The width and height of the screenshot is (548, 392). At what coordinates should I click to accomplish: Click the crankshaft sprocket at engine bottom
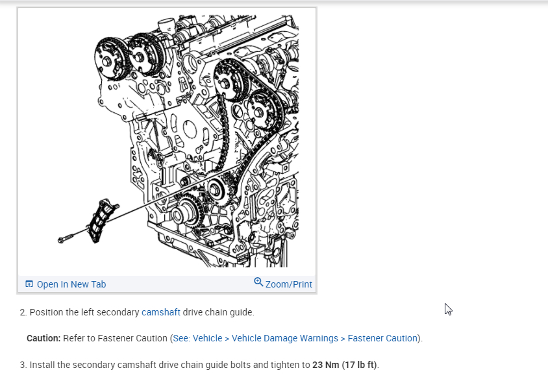(x=188, y=212)
